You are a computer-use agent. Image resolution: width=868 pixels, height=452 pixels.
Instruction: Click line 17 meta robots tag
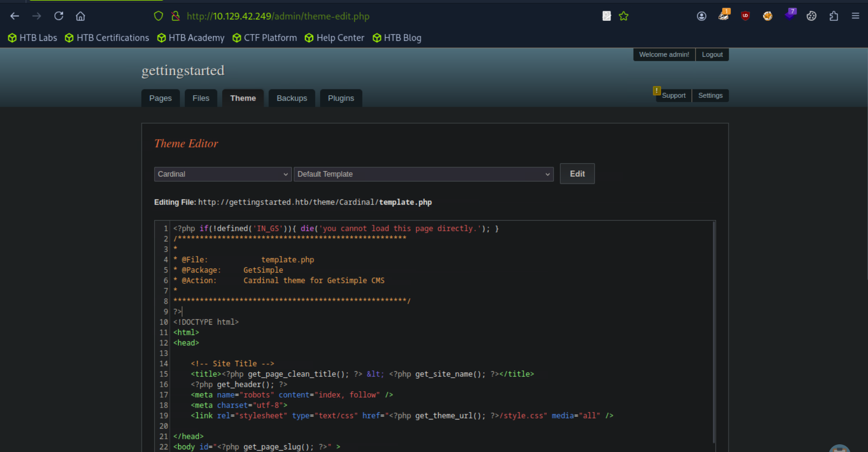pos(292,395)
